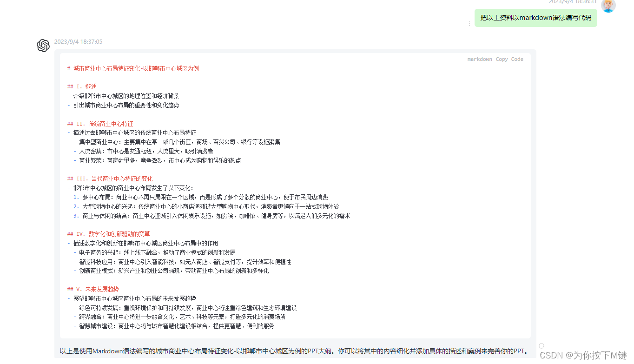Click the '## III. 当代商业中心特征的变化' heading
Image resolution: width=634 pixels, height=364 pixels.
click(x=110, y=179)
